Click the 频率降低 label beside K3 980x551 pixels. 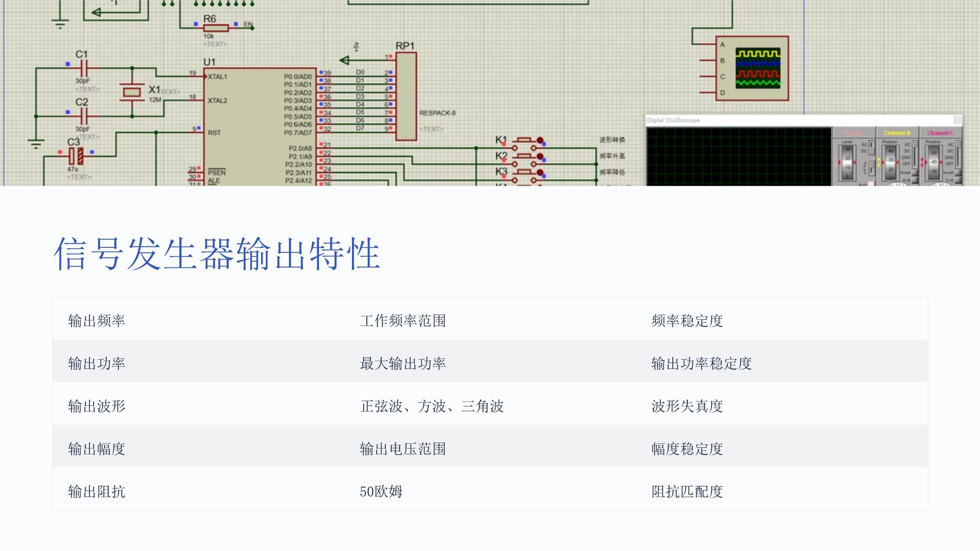(x=612, y=172)
